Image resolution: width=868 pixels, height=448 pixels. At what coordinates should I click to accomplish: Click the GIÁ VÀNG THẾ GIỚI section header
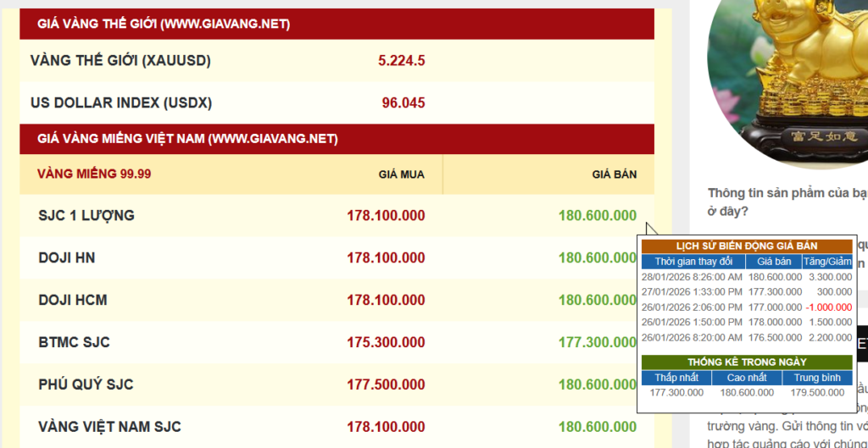164,25
